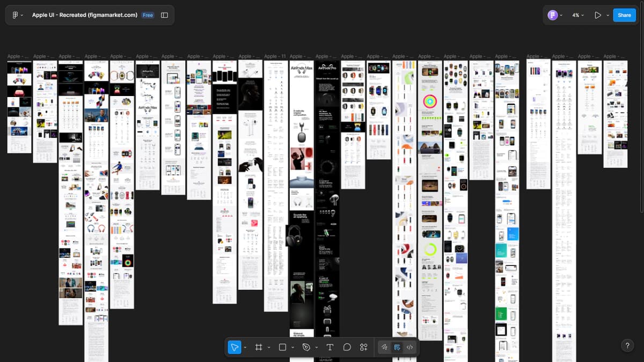Expand the Move tool options chevron
Viewport: 644px width, 362px height.
click(x=245, y=348)
